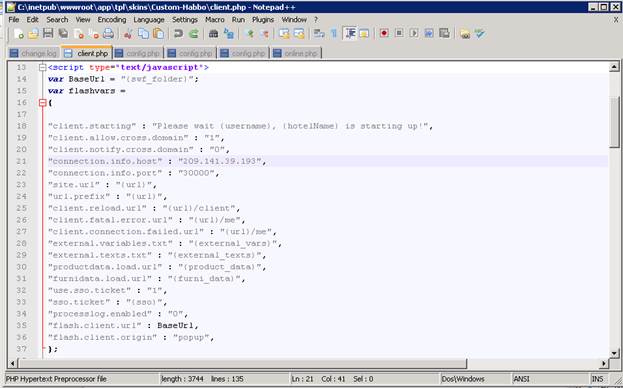Image resolution: width=623 pixels, height=388 pixels.
Task: Click the connection.info.port line with 30000
Action: click(x=134, y=173)
